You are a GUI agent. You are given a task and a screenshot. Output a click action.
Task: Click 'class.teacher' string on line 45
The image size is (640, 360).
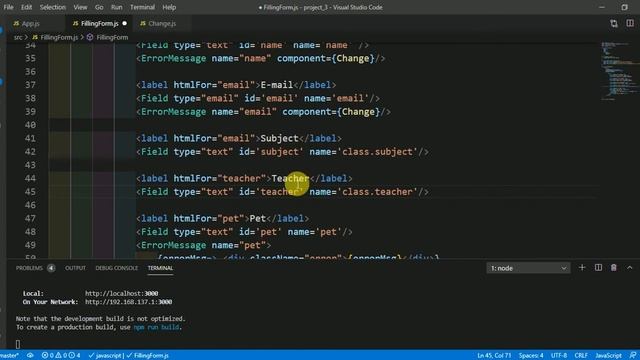[377, 192]
